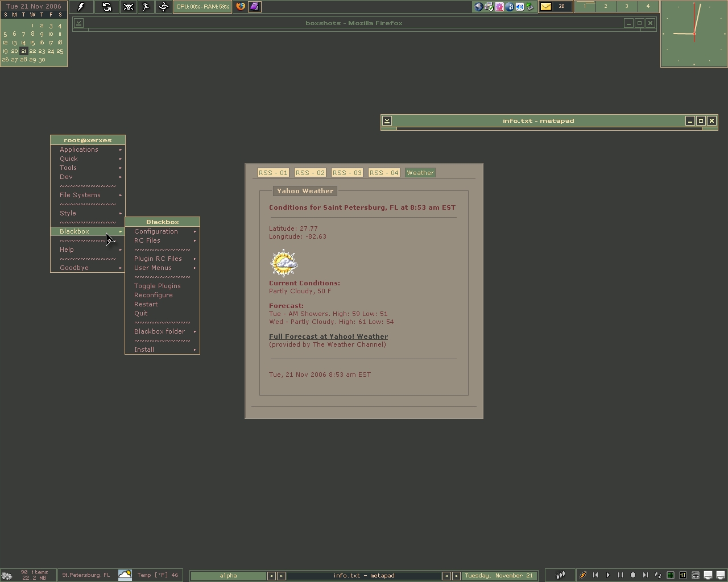Viewport: 728px width, 582px height.
Task: Stop playback with the round stop button
Action: pos(633,575)
